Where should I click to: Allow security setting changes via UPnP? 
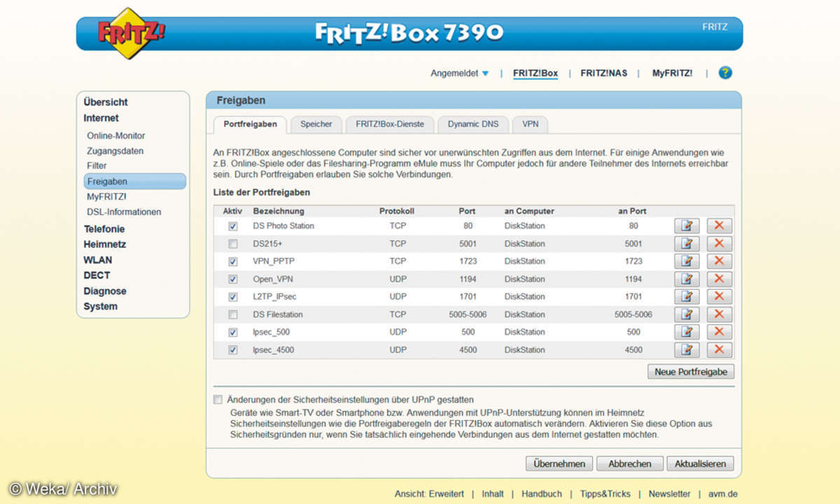218,400
